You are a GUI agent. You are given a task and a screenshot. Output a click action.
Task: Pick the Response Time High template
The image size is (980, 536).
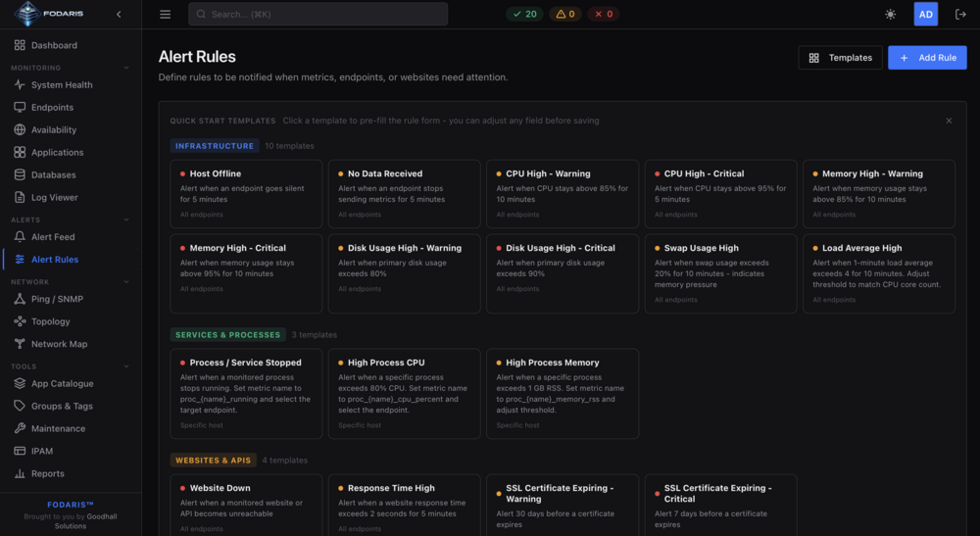(x=404, y=506)
